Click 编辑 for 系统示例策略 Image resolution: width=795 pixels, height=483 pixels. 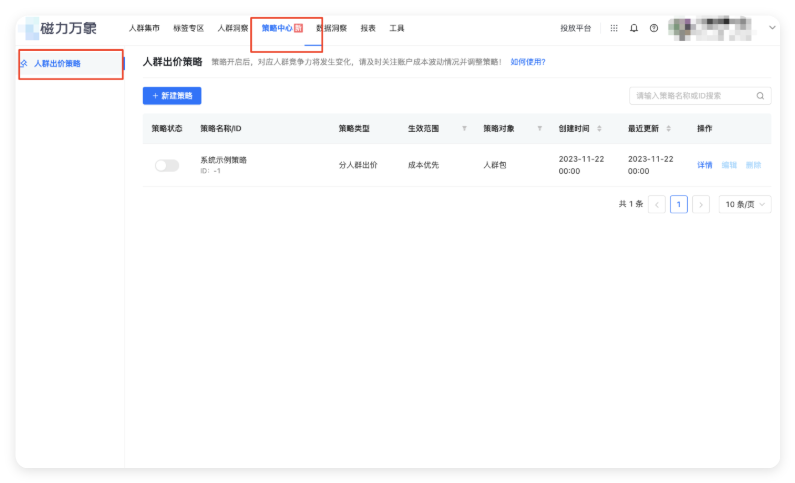729,165
